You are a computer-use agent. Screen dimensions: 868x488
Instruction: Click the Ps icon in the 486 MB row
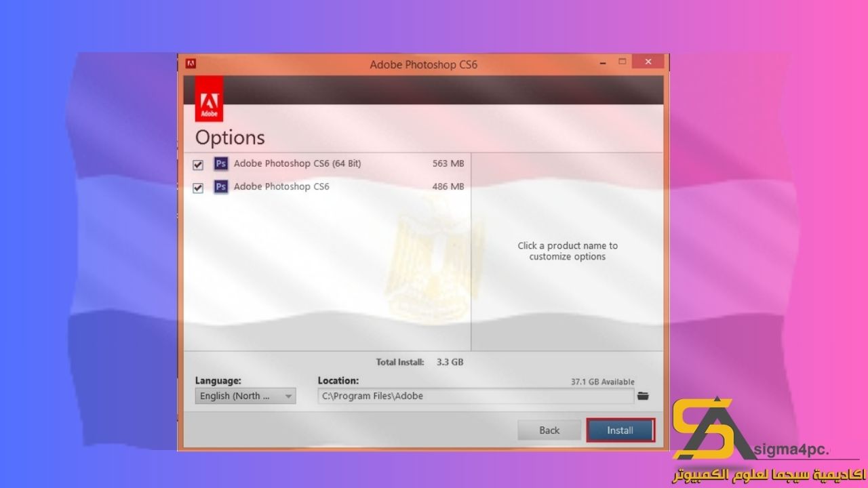pos(220,186)
